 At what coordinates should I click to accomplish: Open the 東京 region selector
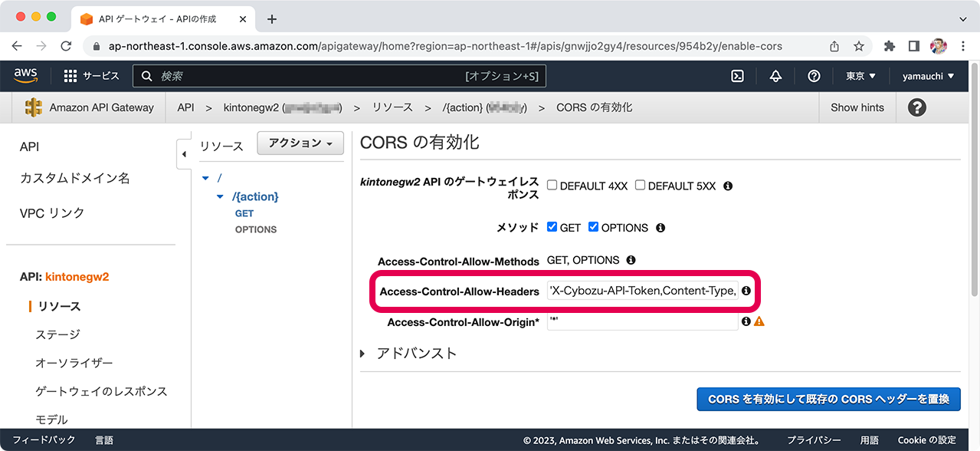pos(860,76)
